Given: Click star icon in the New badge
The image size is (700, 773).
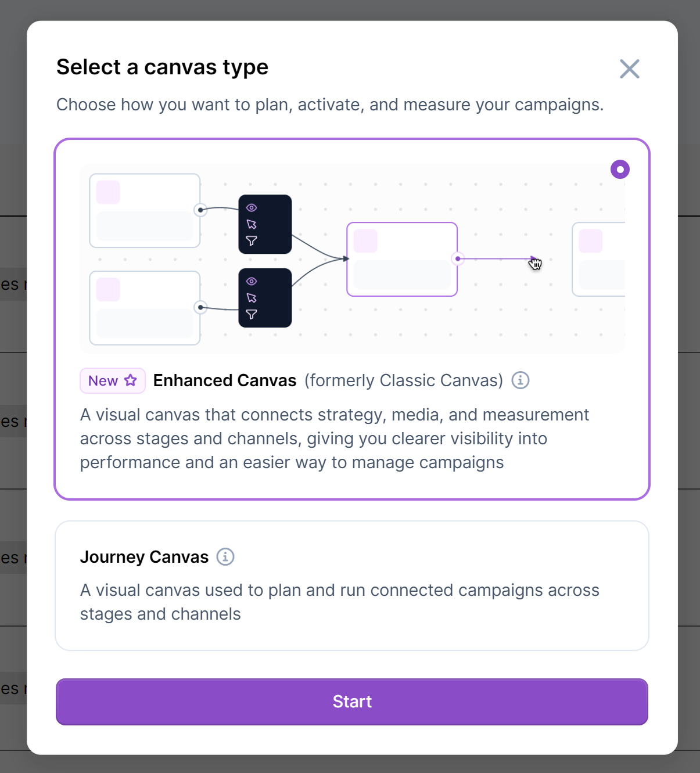Looking at the screenshot, I should pos(131,380).
